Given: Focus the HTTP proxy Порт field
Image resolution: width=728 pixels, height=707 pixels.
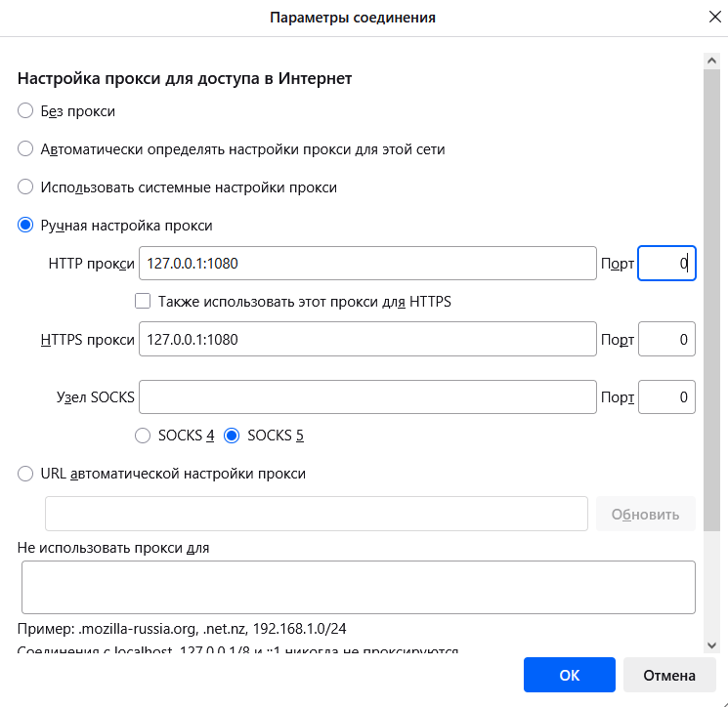Looking at the screenshot, I should 666,263.
